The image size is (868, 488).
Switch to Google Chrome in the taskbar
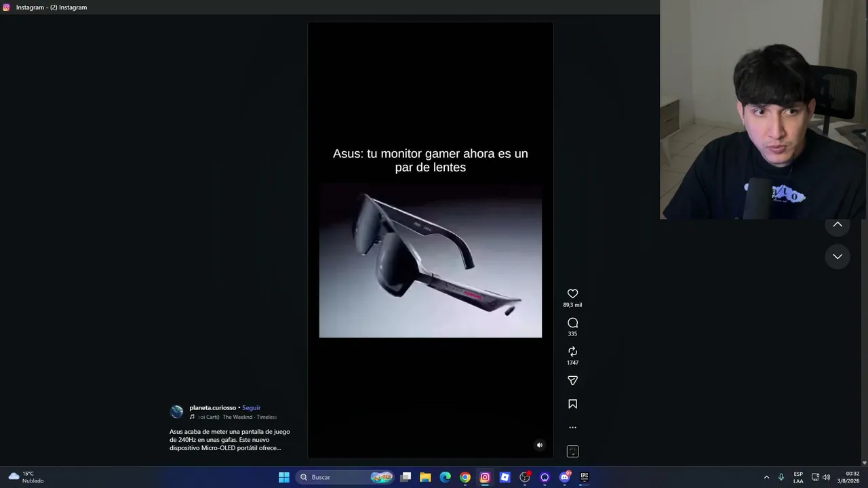(465, 477)
